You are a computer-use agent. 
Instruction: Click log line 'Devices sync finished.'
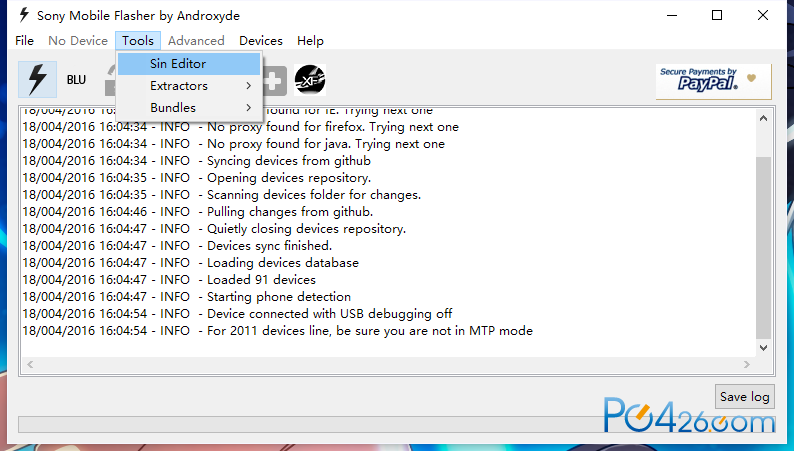tap(177, 246)
